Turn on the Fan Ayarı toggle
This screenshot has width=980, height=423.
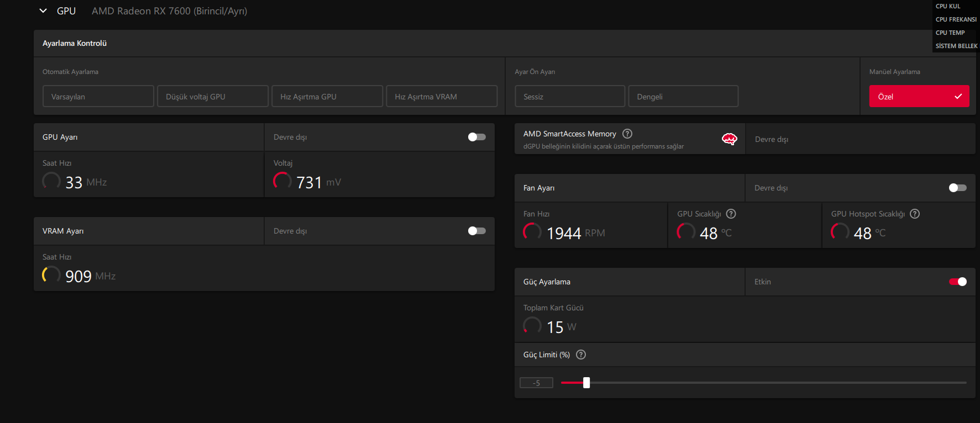[957, 188]
